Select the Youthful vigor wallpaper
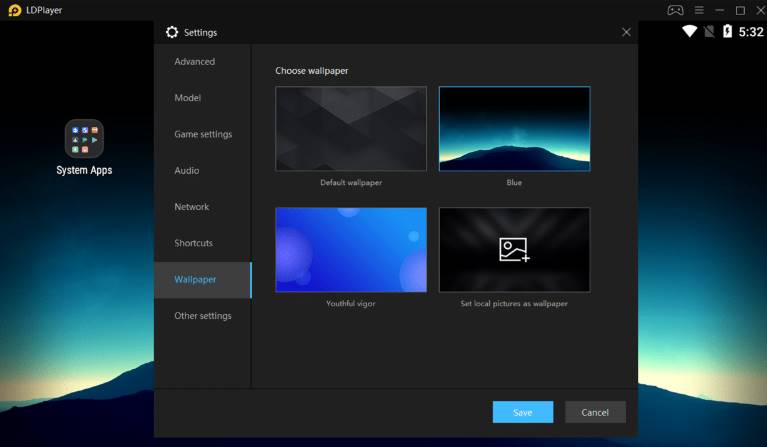 (351, 250)
